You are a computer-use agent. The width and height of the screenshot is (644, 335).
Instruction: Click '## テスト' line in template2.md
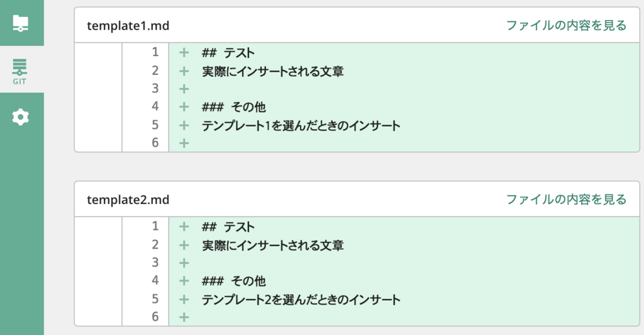pyautogui.click(x=228, y=227)
